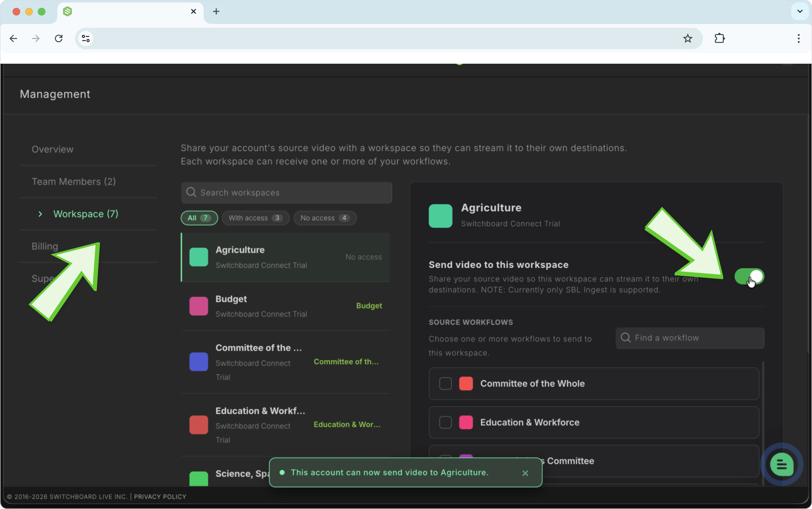Screen dimensions: 812x509
Task: Select Workspace (7) in sidebar
Action: pos(86,214)
